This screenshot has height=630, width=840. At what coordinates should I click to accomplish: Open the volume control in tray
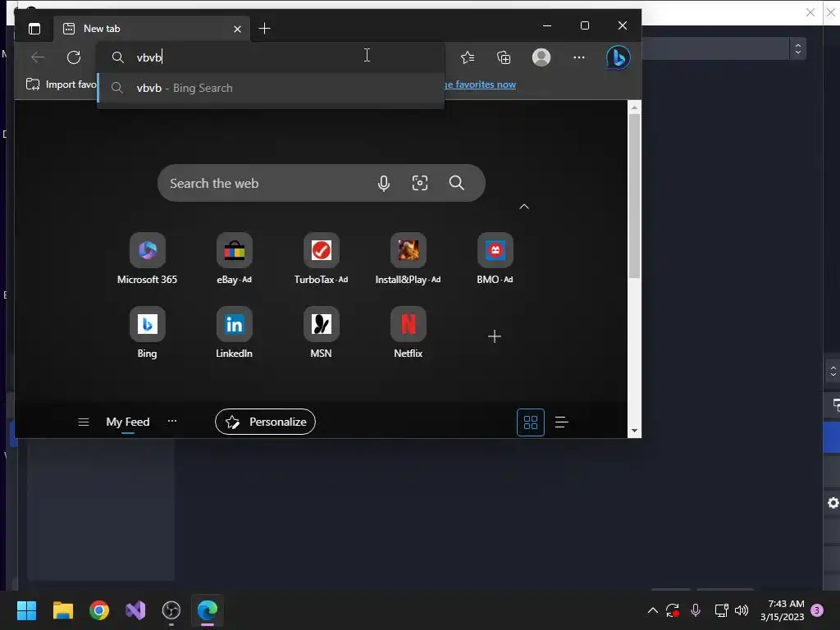click(742, 610)
